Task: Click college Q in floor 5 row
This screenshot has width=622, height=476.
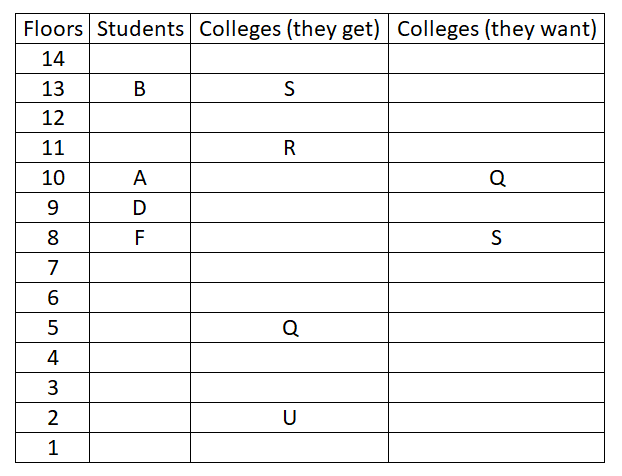Action: [x=290, y=328]
